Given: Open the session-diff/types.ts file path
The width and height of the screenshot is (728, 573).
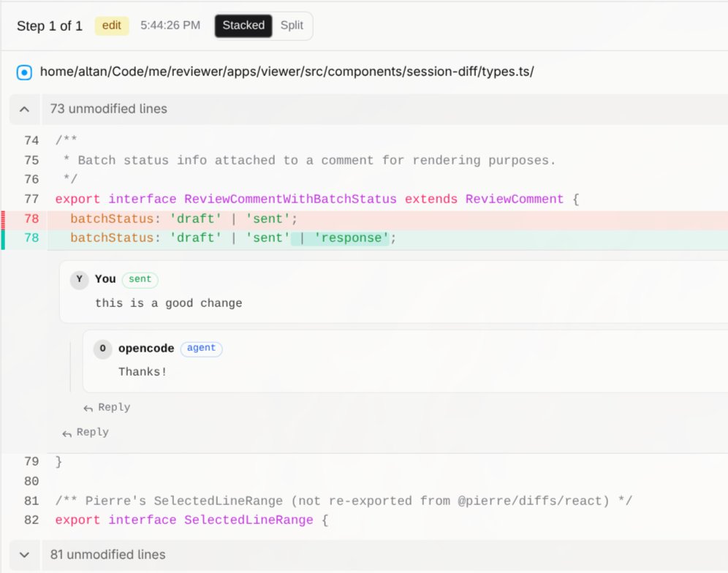Looking at the screenshot, I should [287, 72].
